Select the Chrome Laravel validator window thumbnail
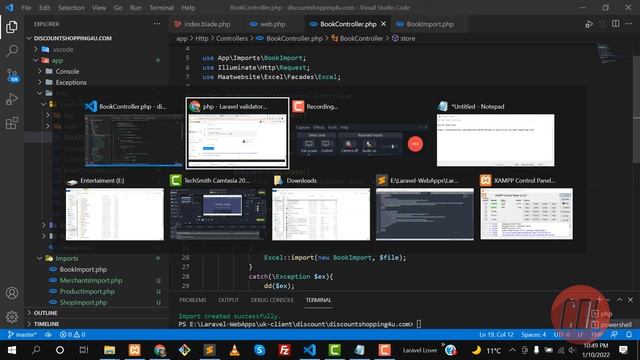 tap(237, 133)
